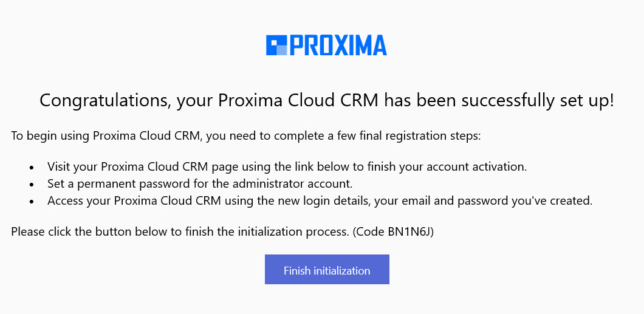This screenshot has width=644, height=314.
Task: Click the 'Please click the button below' sentence
Action: pos(122,231)
